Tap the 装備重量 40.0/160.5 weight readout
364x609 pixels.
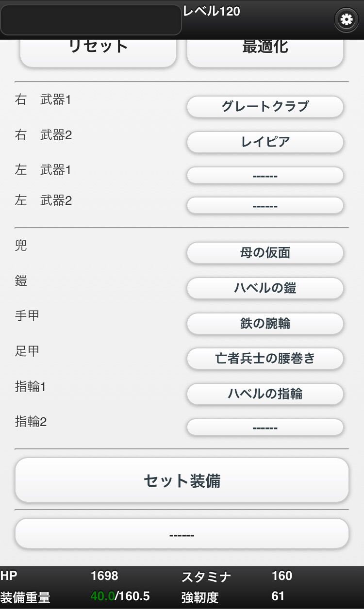pyautogui.click(x=75, y=597)
